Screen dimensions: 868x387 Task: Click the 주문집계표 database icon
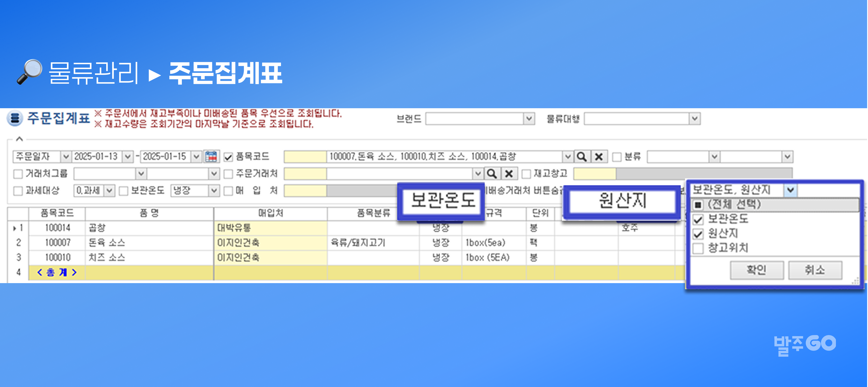coord(15,118)
